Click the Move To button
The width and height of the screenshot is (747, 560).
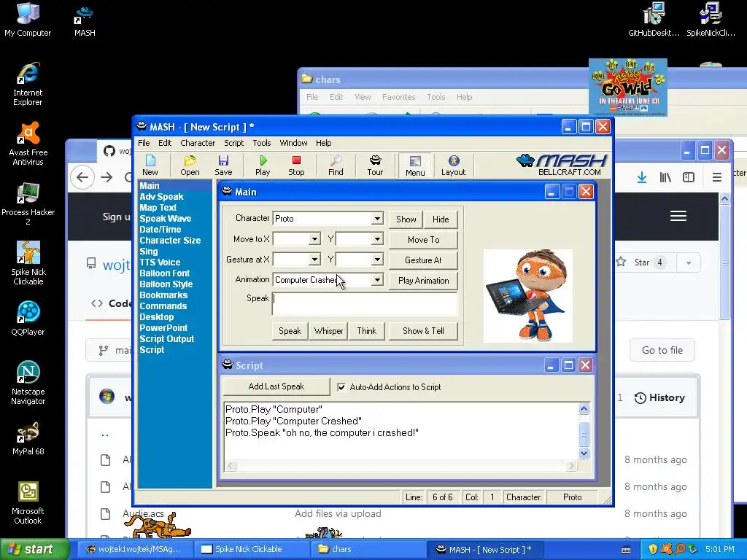tap(424, 240)
